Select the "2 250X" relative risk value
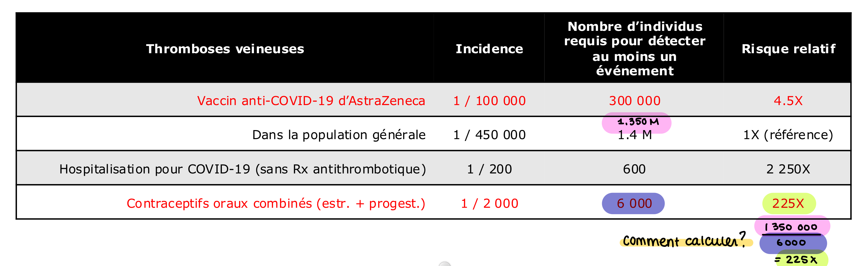 (788, 169)
